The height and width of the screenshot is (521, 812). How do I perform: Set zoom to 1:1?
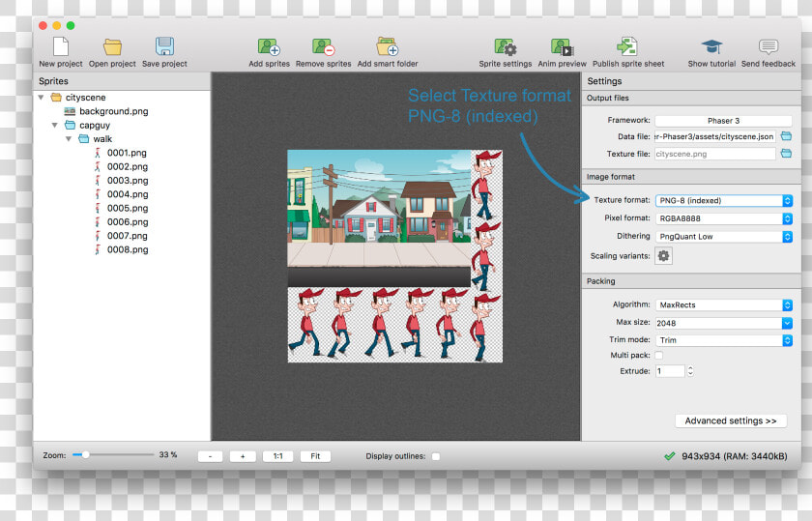pyautogui.click(x=278, y=456)
